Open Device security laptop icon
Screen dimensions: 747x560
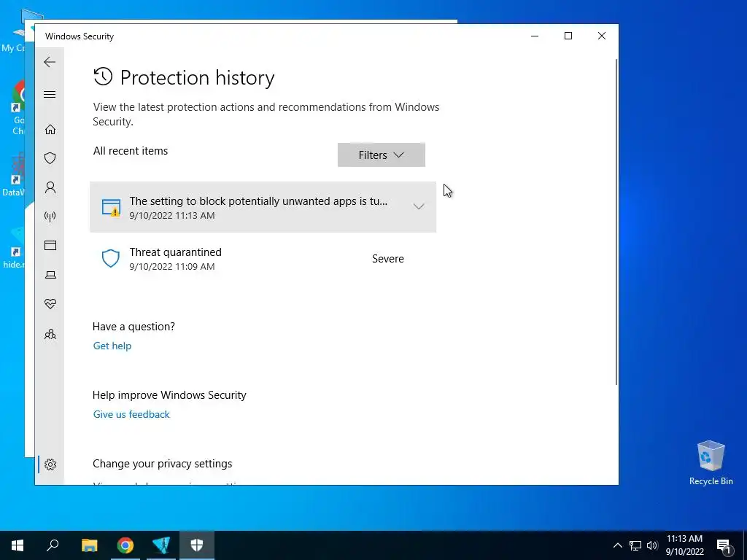tap(50, 275)
